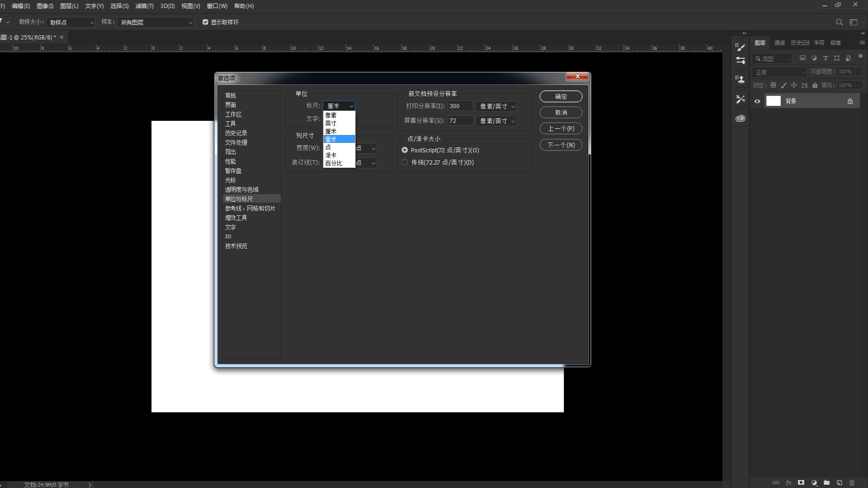Viewport: 868px width, 488px height.
Task: Open the layer blend mode 正常 dropdown
Action: point(779,72)
